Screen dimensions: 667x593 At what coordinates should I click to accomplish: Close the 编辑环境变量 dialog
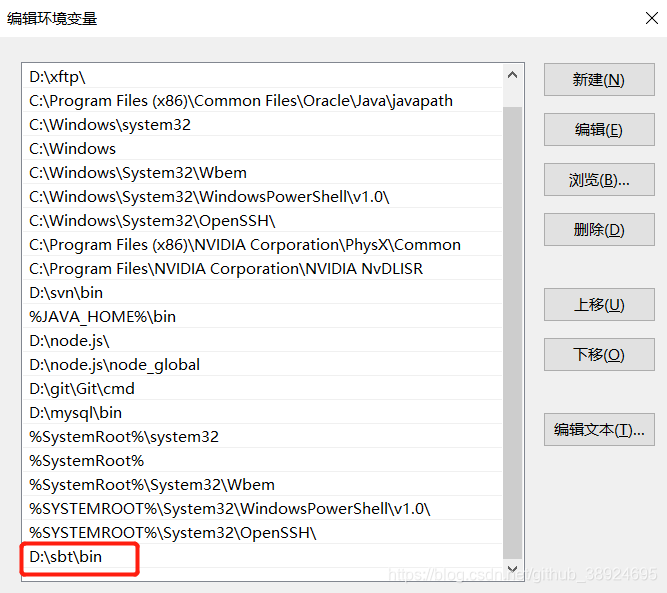click(x=652, y=18)
